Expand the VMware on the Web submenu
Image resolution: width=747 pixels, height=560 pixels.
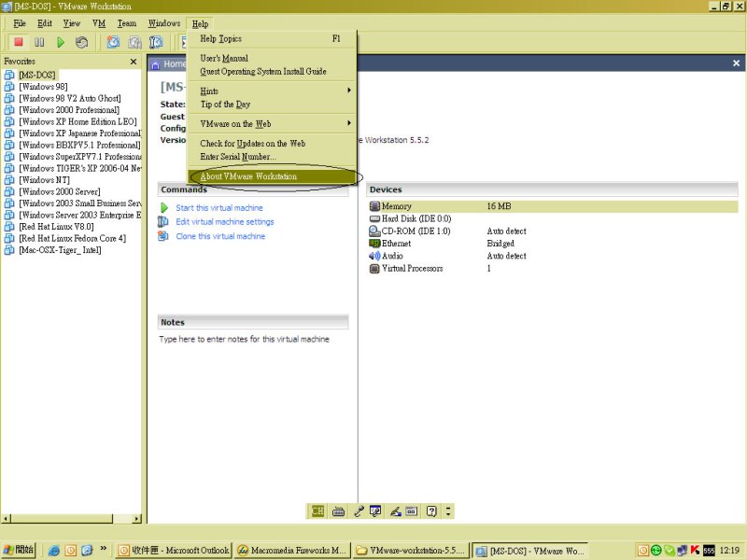click(x=349, y=123)
